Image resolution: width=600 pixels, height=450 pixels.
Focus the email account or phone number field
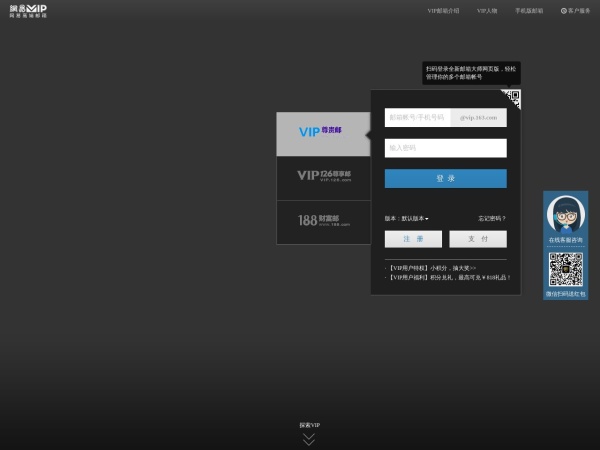click(417, 117)
